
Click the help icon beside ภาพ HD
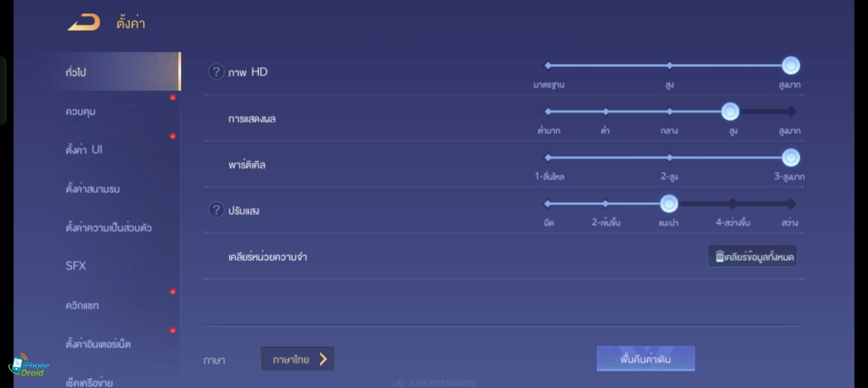216,72
